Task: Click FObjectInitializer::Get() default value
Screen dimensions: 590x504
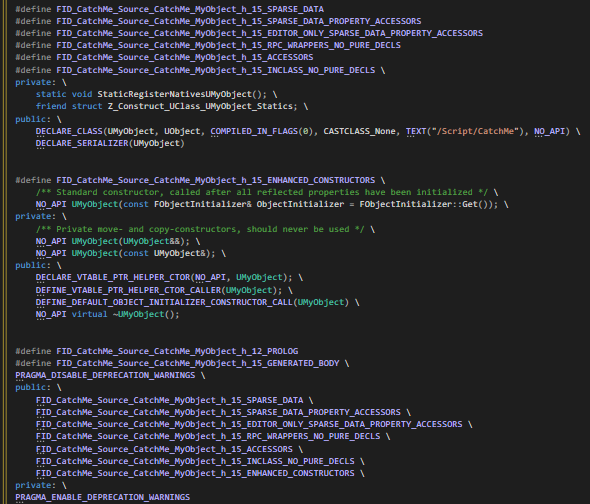Action: (x=426, y=204)
